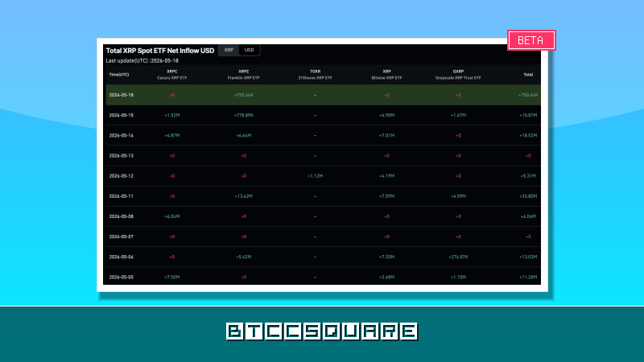The image size is (644, 362).
Task: Click the +4.87M Canary value
Action: tap(172, 135)
